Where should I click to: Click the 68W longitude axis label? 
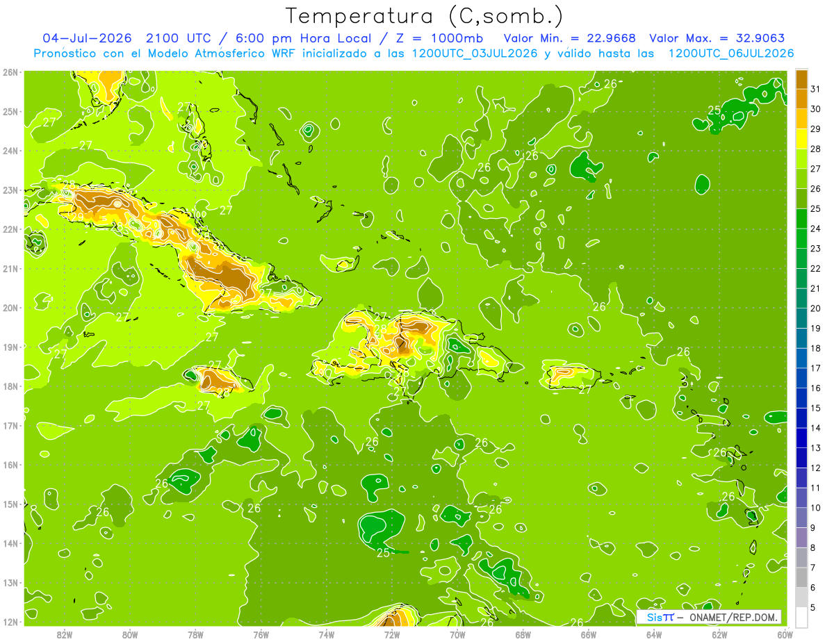point(523,634)
